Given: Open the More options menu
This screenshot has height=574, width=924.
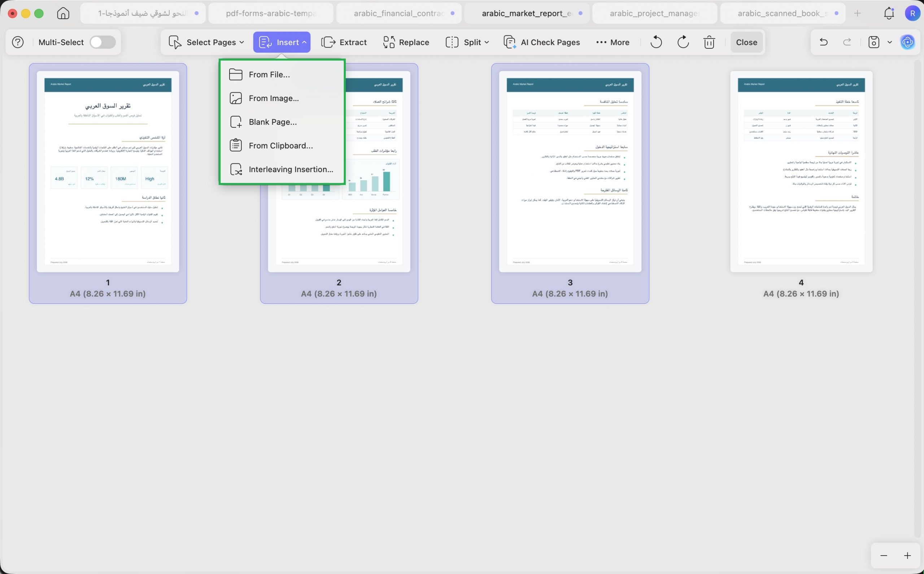Looking at the screenshot, I should click(x=613, y=42).
